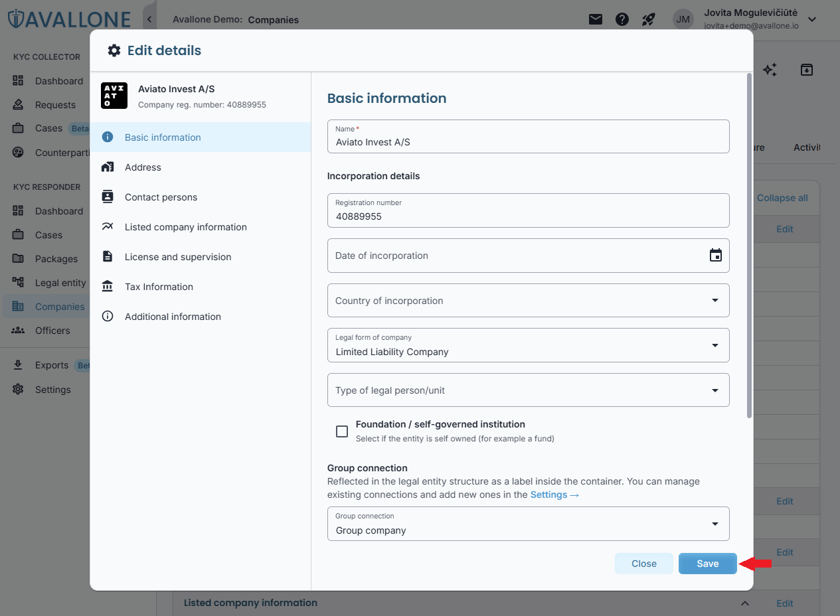Expand the user account menu chevron
This screenshot has width=840, height=616.
[x=811, y=20]
